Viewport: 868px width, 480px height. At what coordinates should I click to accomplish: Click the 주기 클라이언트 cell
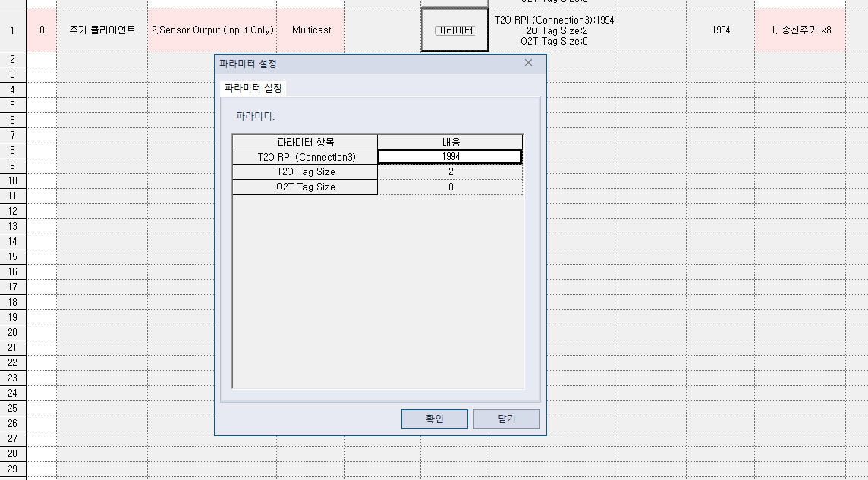102,30
